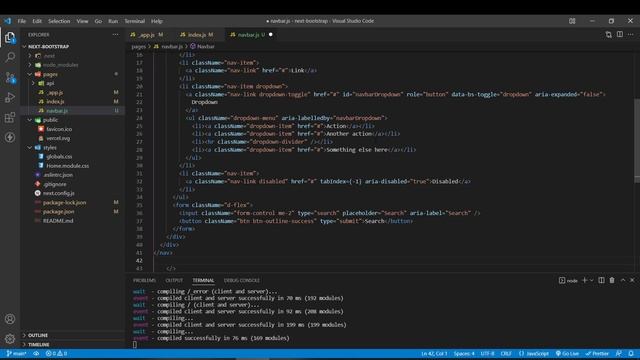Open favicon.ico in Explorer
The width and height of the screenshot is (640, 360).
click(x=59, y=129)
